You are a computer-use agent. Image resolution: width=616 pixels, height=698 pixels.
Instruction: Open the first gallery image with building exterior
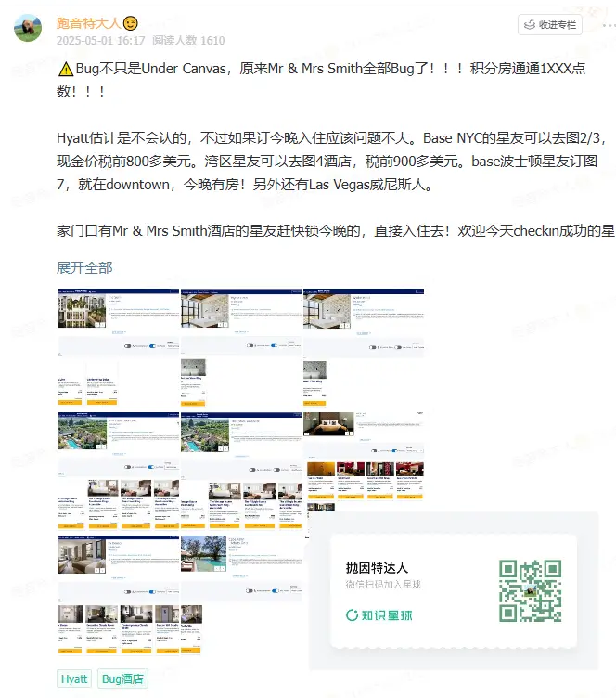click(119, 348)
